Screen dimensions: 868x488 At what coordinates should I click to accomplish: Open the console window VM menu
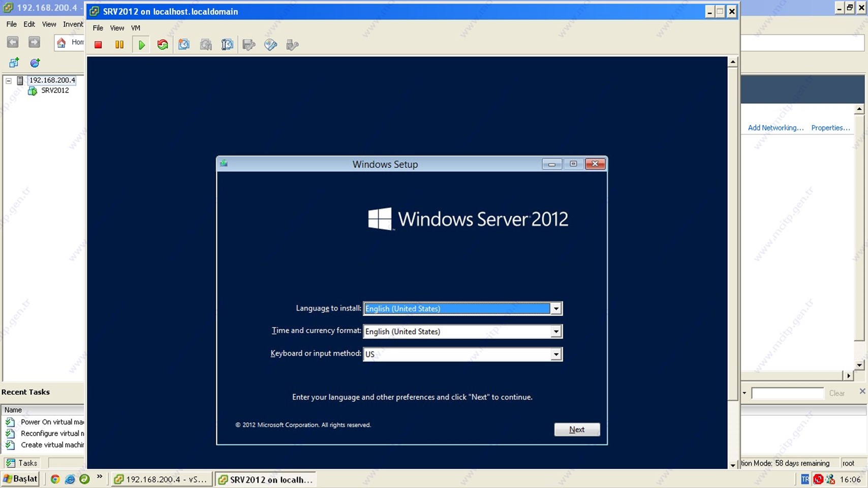point(136,28)
